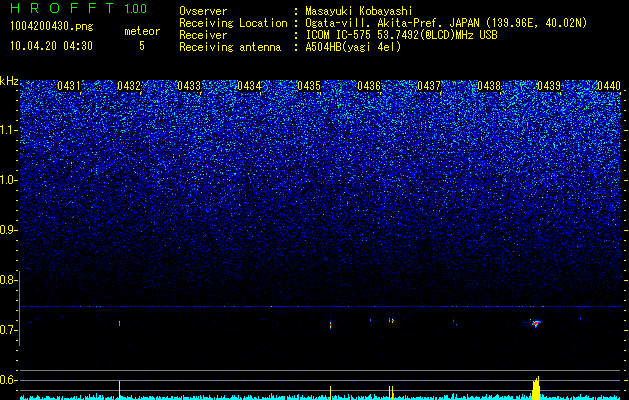This screenshot has height=400, width=629.
Task: Select observer name Masayuki Kobayashi
Action: [x=359, y=11]
